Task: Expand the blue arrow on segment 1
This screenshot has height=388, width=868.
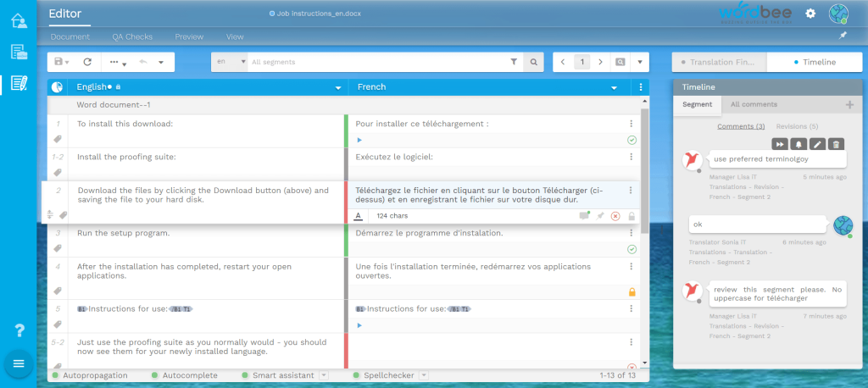Action: [359, 140]
